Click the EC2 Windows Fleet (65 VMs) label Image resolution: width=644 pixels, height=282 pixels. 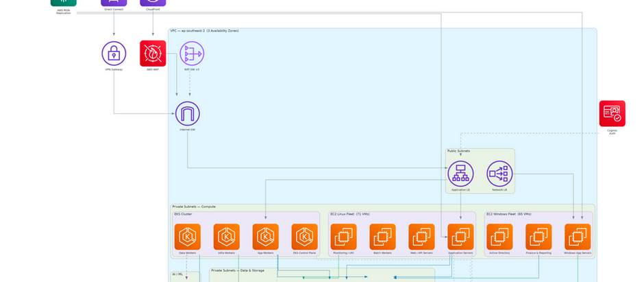click(509, 214)
